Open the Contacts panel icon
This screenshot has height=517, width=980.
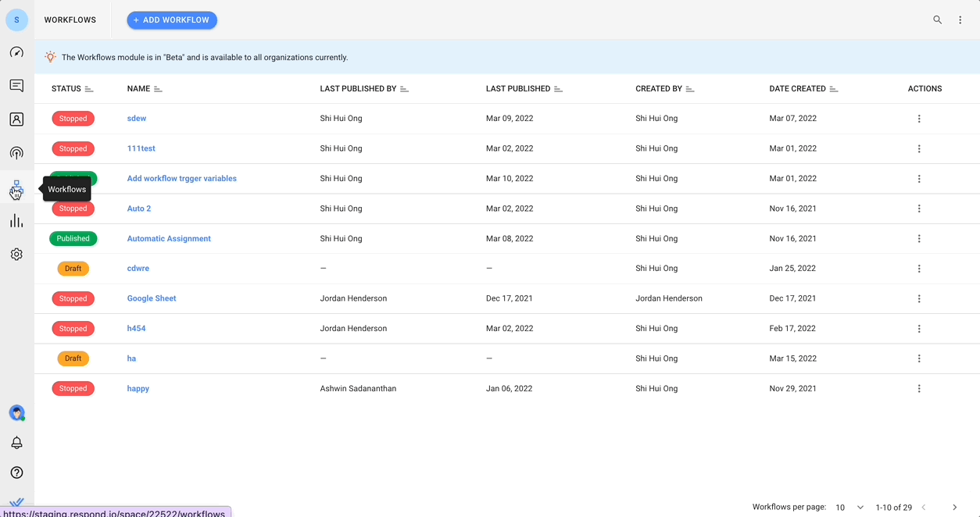click(16, 119)
